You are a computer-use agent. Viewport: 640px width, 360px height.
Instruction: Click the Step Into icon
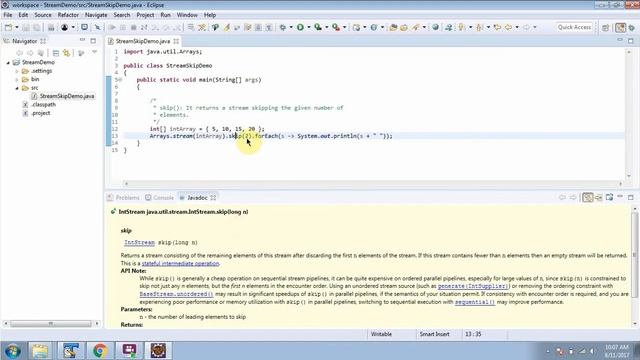(x=155, y=27)
